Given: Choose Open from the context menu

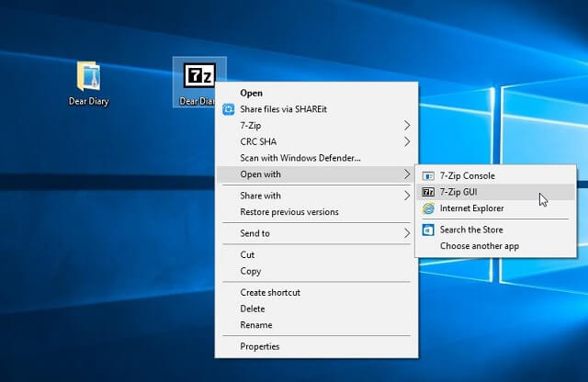Looking at the screenshot, I should click(x=316, y=93).
